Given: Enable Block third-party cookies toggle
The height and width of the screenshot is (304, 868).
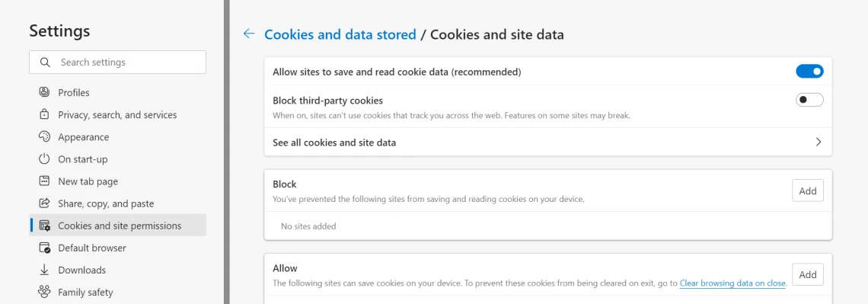Looking at the screenshot, I should pyautogui.click(x=809, y=101).
